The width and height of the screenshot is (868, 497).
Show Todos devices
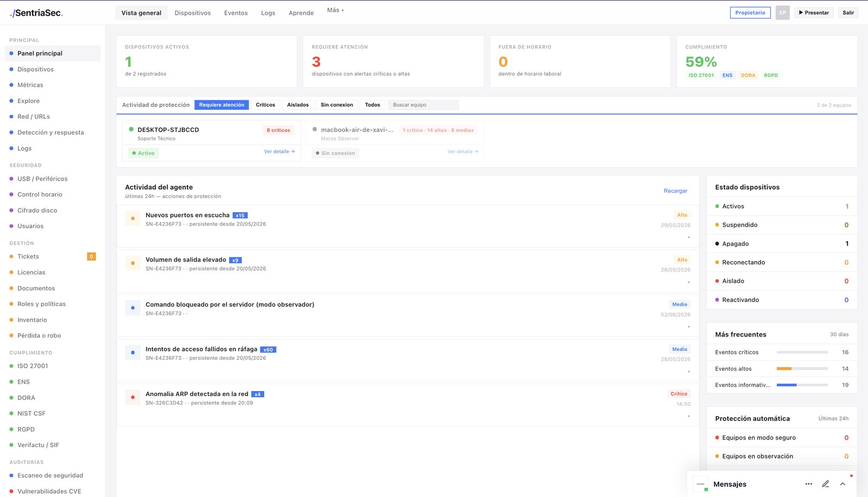pyautogui.click(x=372, y=105)
